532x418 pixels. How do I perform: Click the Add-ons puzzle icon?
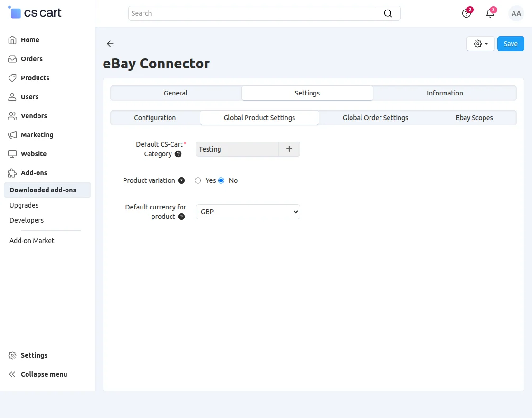pyautogui.click(x=12, y=173)
